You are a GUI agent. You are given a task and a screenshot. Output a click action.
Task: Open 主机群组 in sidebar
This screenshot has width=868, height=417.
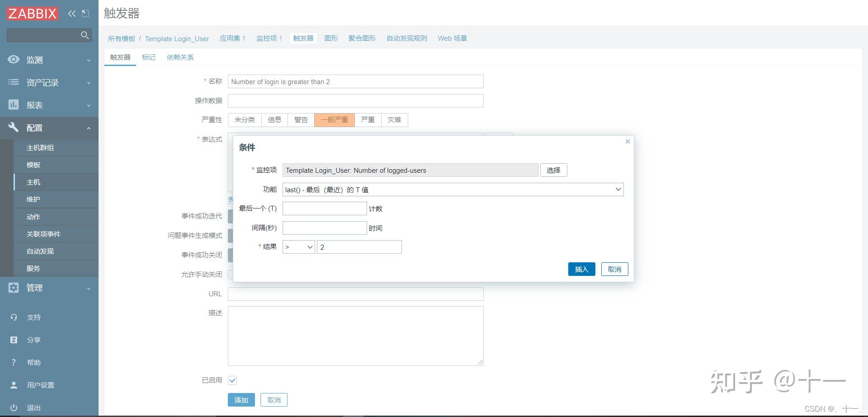pos(56,148)
